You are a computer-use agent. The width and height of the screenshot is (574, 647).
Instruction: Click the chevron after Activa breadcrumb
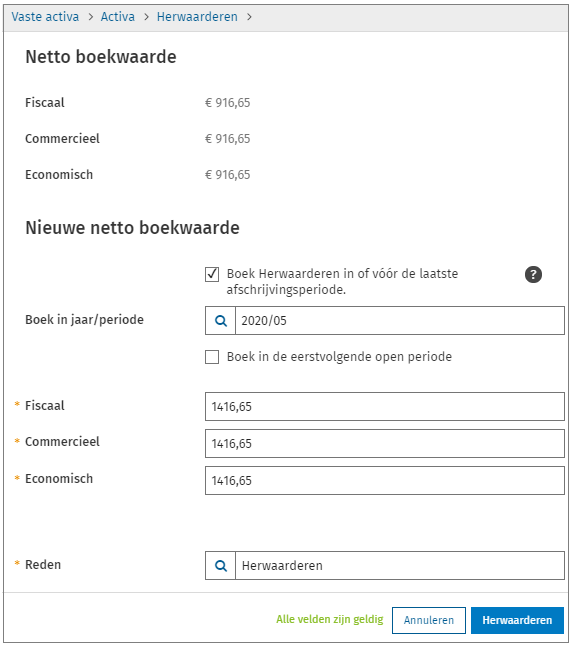[146, 17]
